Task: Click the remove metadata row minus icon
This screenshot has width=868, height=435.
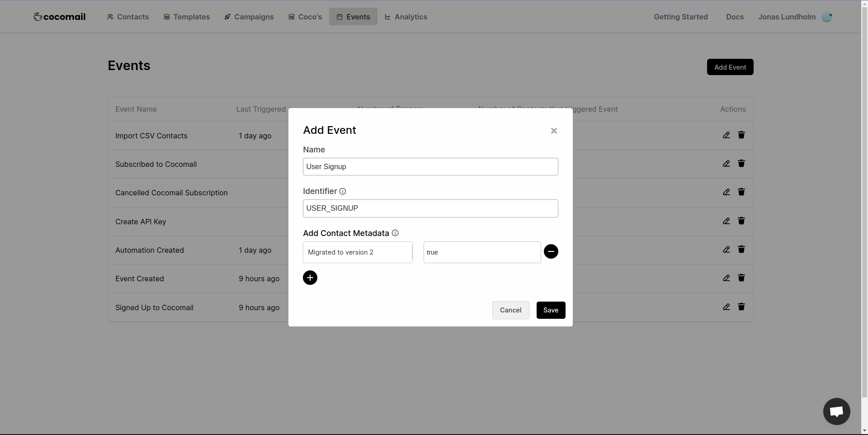Action: pyautogui.click(x=551, y=251)
